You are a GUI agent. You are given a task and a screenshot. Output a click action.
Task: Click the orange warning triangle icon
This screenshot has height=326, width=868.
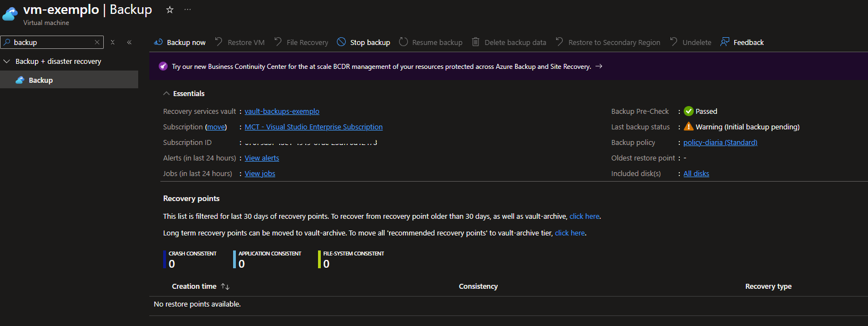689,127
